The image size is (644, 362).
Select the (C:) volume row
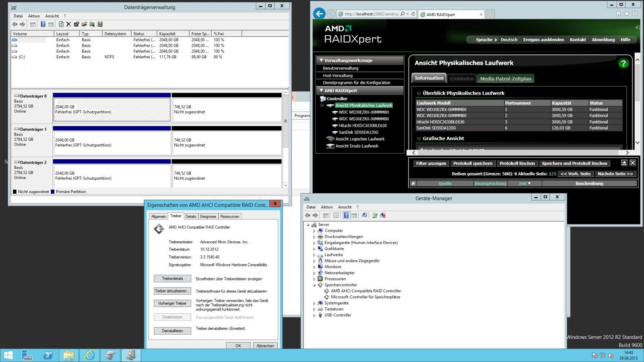click(x=149, y=57)
